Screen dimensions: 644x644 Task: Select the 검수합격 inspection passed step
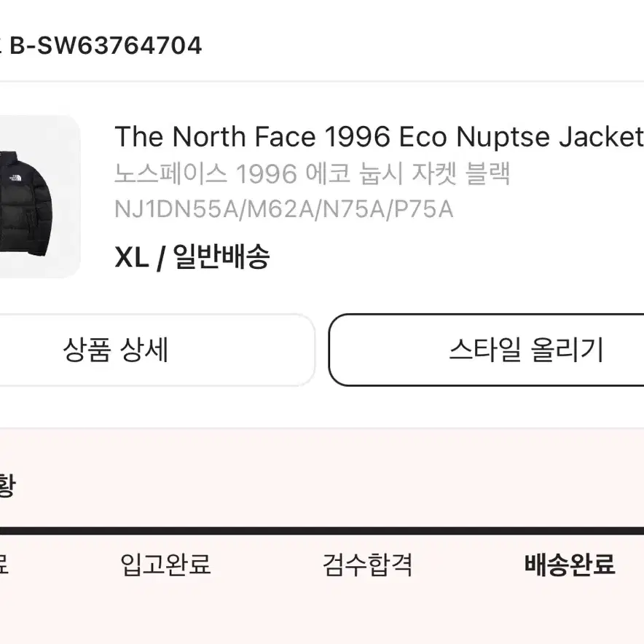click(367, 565)
